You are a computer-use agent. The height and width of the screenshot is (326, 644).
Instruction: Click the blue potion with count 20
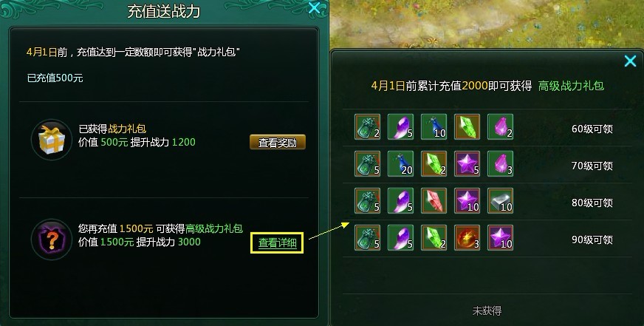coord(401,164)
